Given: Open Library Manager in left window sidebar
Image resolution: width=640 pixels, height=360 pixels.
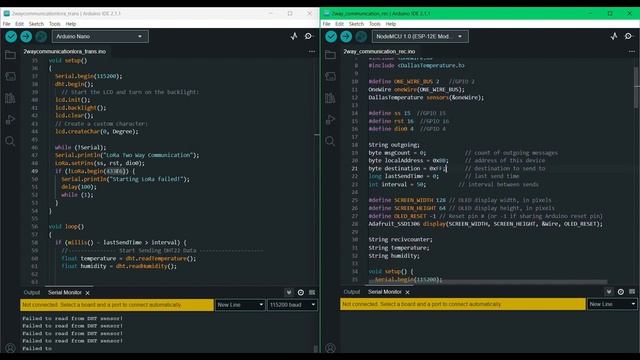Looking at the screenshot, I should pyautogui.click(x=10, y=98).
